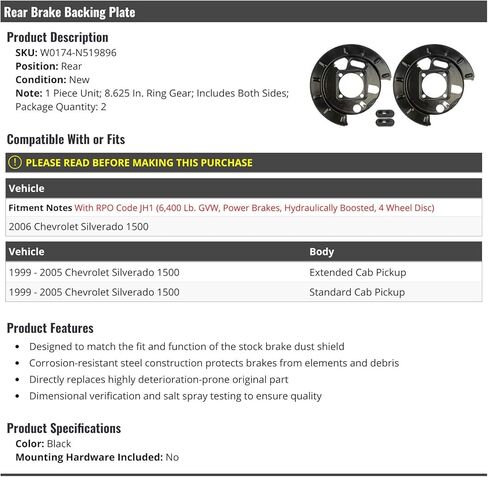Viewport: 488px width, 477px height.
Task: Click the Compatible With or Fits heading
Action: [x=66, y=139]
